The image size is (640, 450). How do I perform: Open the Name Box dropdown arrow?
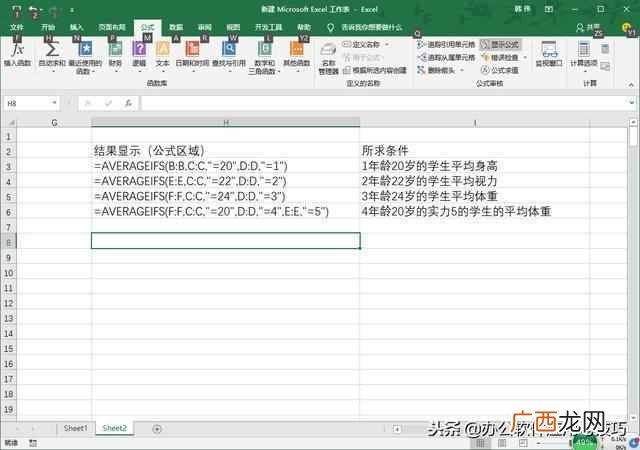pos(55,103)
